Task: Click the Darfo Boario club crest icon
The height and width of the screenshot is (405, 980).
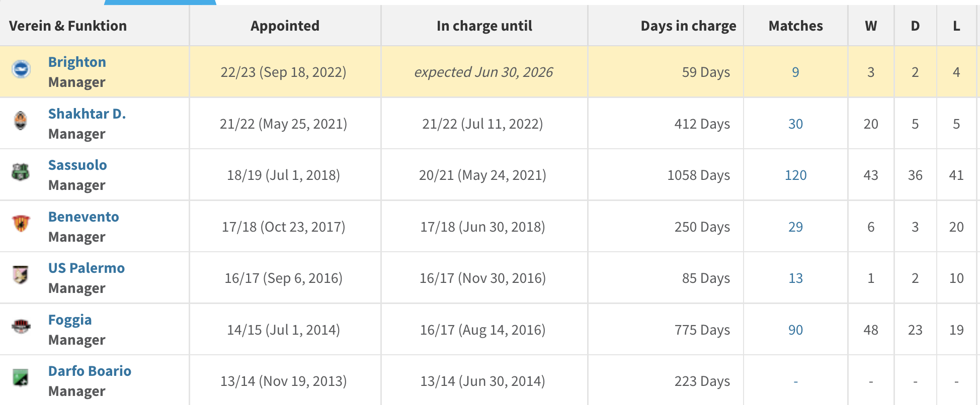Action: pos(21,378)
